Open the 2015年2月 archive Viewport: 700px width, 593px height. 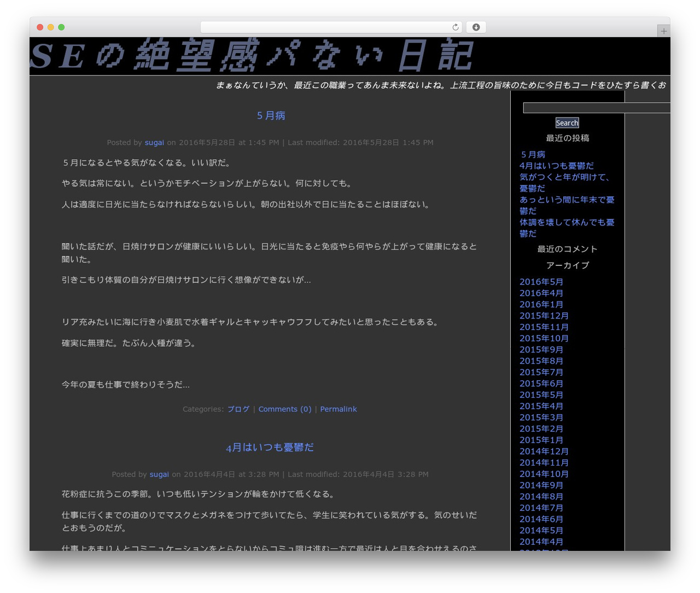pyautogui.click(x=541, y=429)
